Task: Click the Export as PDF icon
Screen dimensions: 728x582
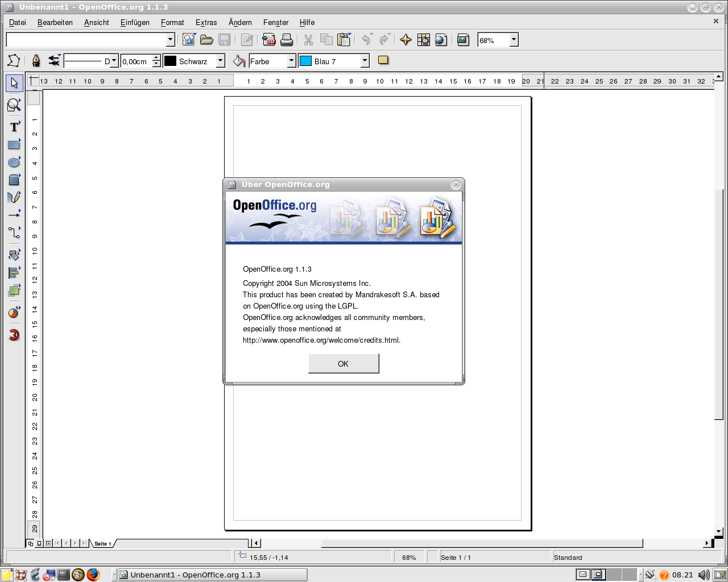Action: pos(269,40)
